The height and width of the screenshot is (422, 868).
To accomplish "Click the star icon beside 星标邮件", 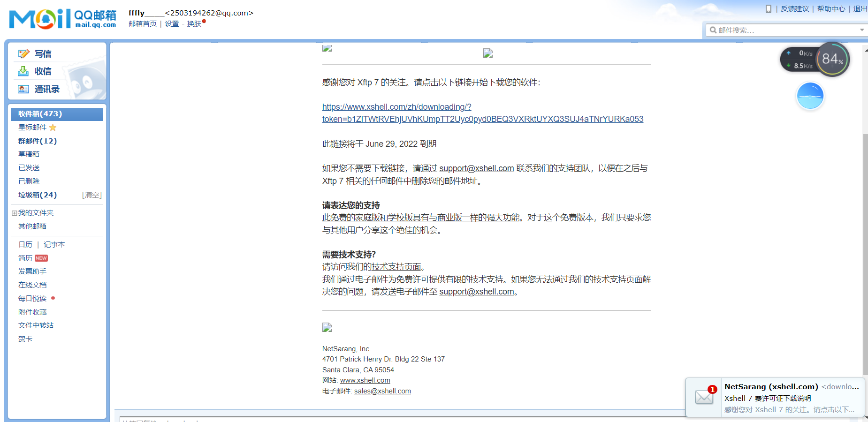I will point(53,128).
